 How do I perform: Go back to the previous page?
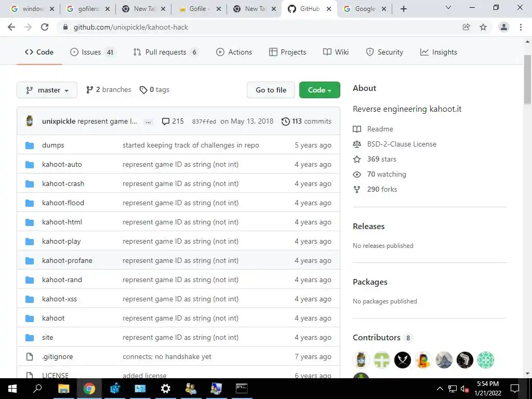pos(11,27)
